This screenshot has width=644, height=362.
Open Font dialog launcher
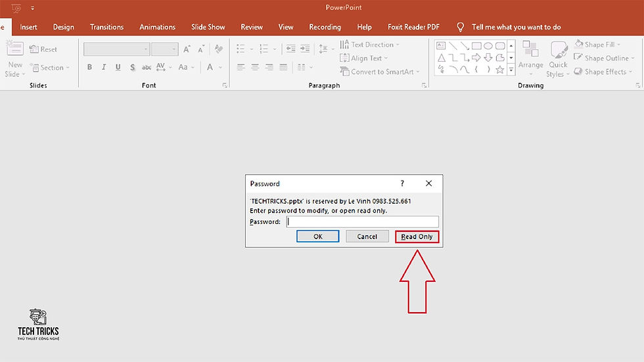[225, 85]
